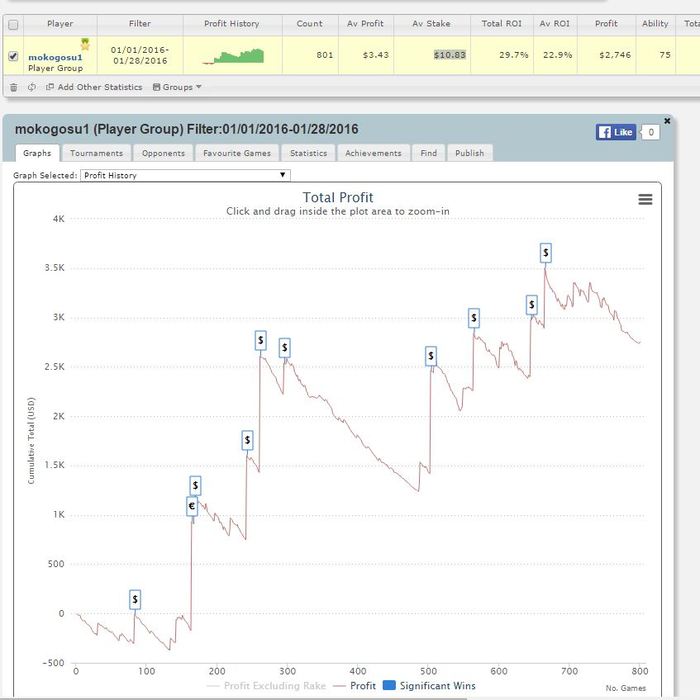The height and width of the screenshot is (700, 700).
Task: Click the dollar marker near game 245
Action: (247, 441)
